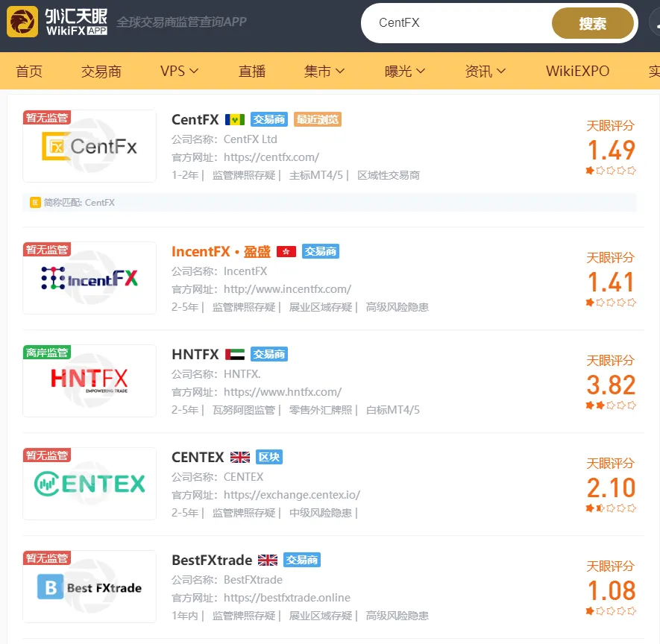
Task: Click the HNTFX logo thumbnail
Action: pyautogui.click(x=89, y=381)
